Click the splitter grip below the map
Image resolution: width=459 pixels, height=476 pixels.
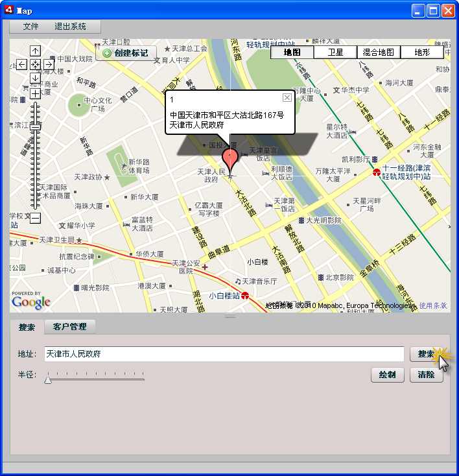pyautogui.click(x=230, y=316)
